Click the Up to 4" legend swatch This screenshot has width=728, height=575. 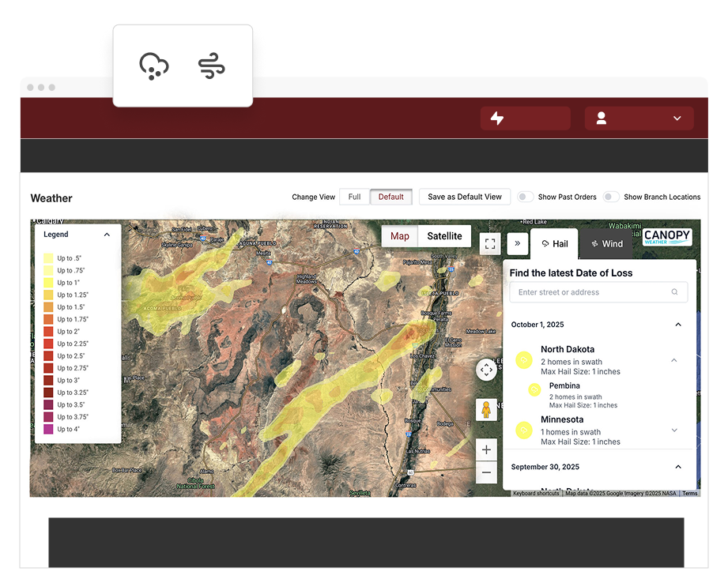[48, 429]
